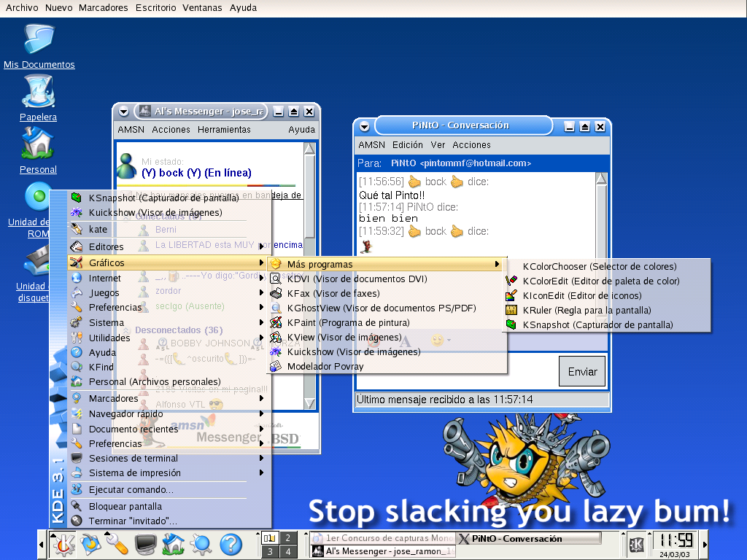Switch to virtual desktop 2 in pager
The height and width of the screenshot is (560, 747).
click(287, 538)
